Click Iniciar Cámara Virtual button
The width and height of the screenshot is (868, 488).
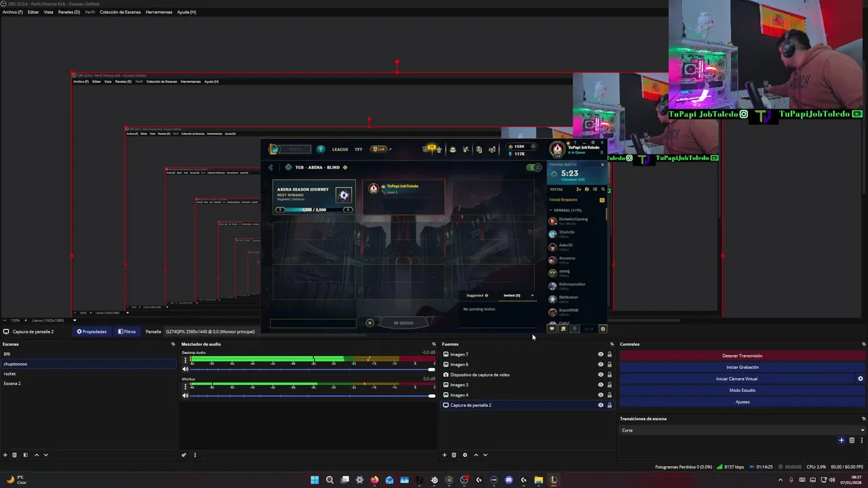pyautogui.click(x=737, y=379)
